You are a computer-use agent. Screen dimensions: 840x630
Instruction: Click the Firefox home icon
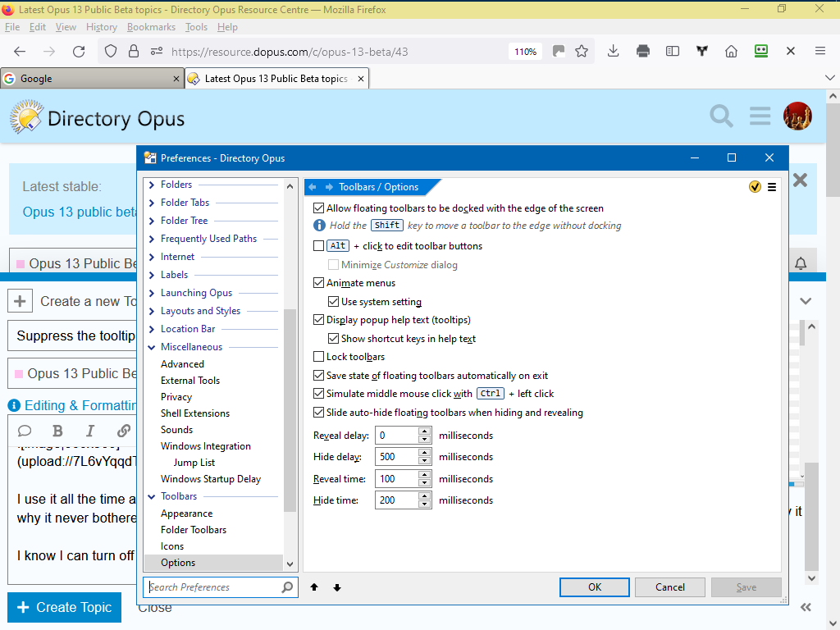click(x=731, y=52)
